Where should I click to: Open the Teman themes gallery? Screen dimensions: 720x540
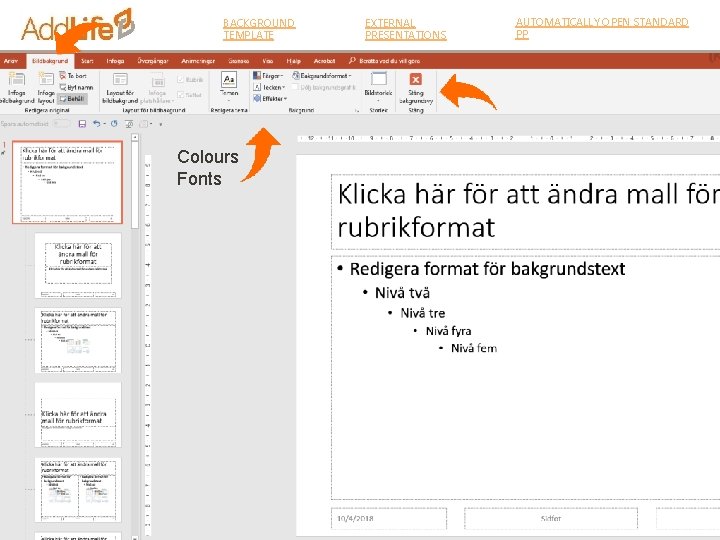click(x=229, y=86)
